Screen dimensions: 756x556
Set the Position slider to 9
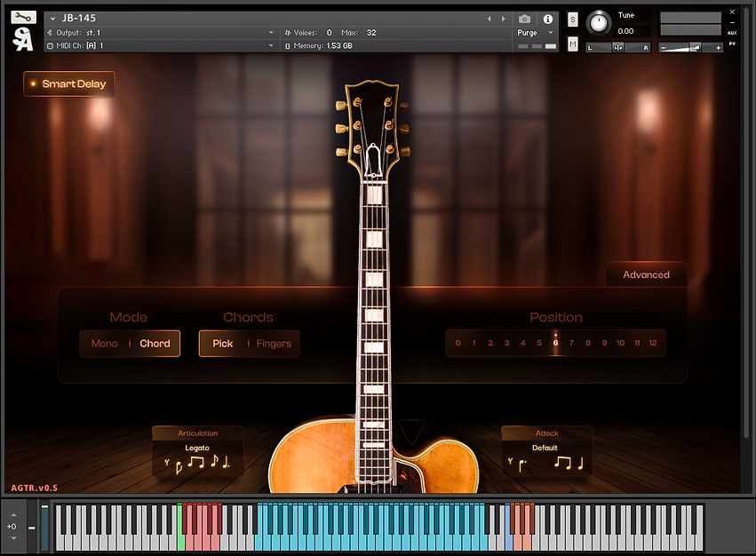tap(604, 343)
